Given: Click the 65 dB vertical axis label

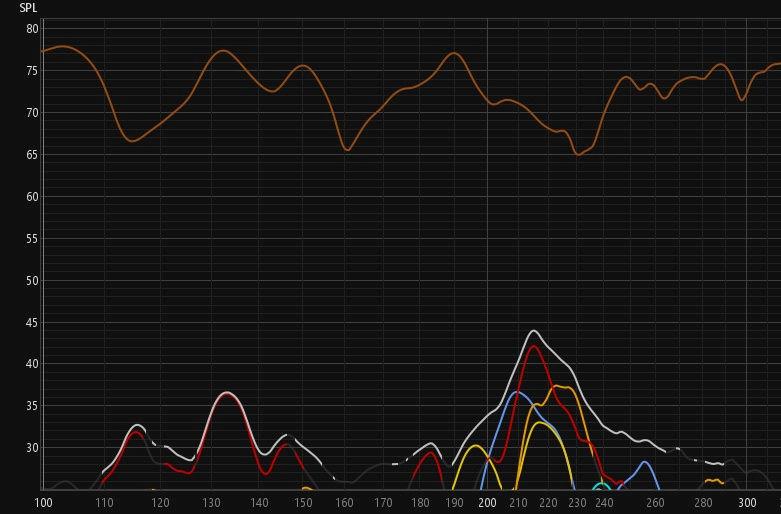Looking at the screenshot, I should point(32,154).
